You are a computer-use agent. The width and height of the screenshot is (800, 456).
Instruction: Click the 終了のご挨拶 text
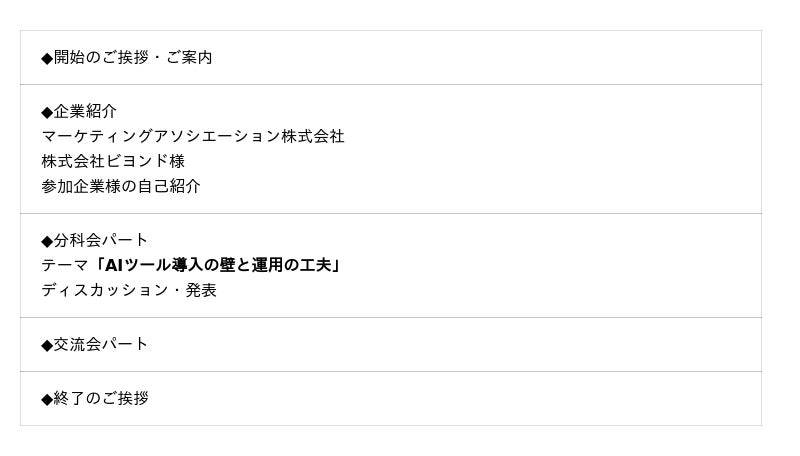coord(101,398)
